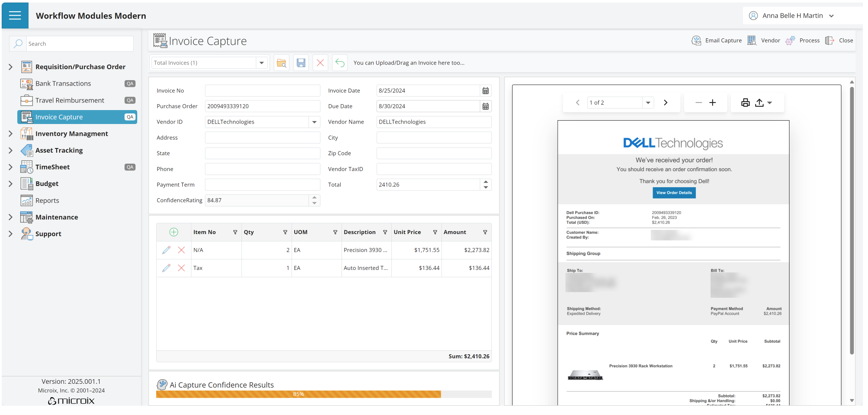Open the Total Invoices dropdown
868x415 pixels.
pos(262,63)
